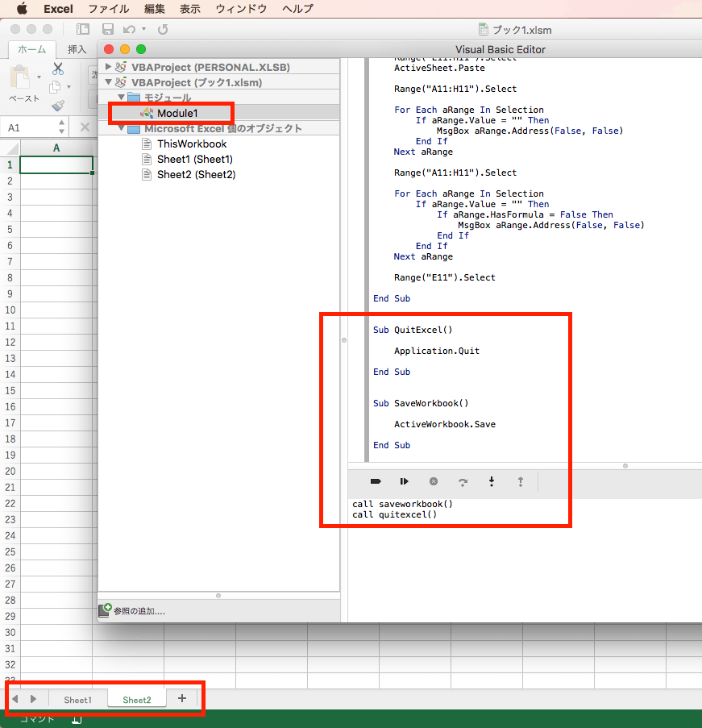Open the ファイル menu
This screenshot has height=728, width=702.
pos(109,9)
